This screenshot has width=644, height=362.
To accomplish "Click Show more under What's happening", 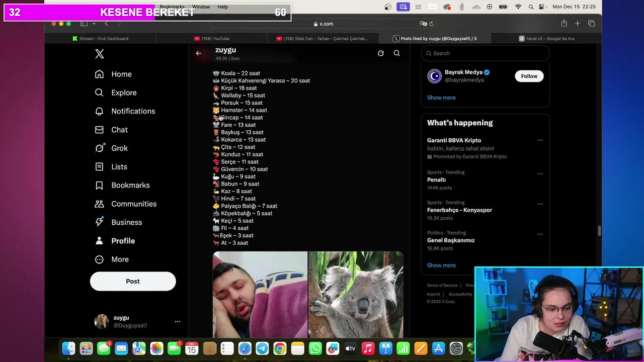I will (x=441, y=265).
